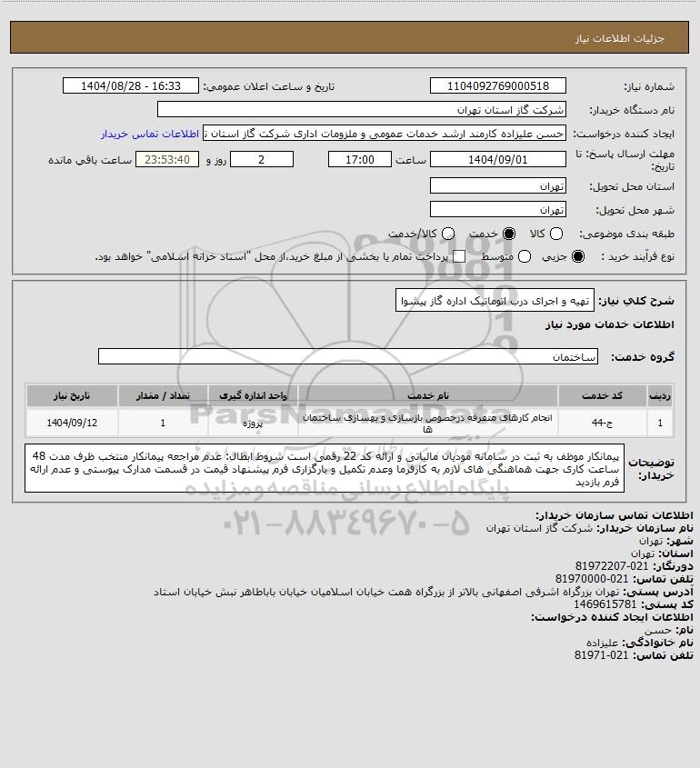Select the خدمت radio button
Screen dimensions: 700x768
(509, 234)
